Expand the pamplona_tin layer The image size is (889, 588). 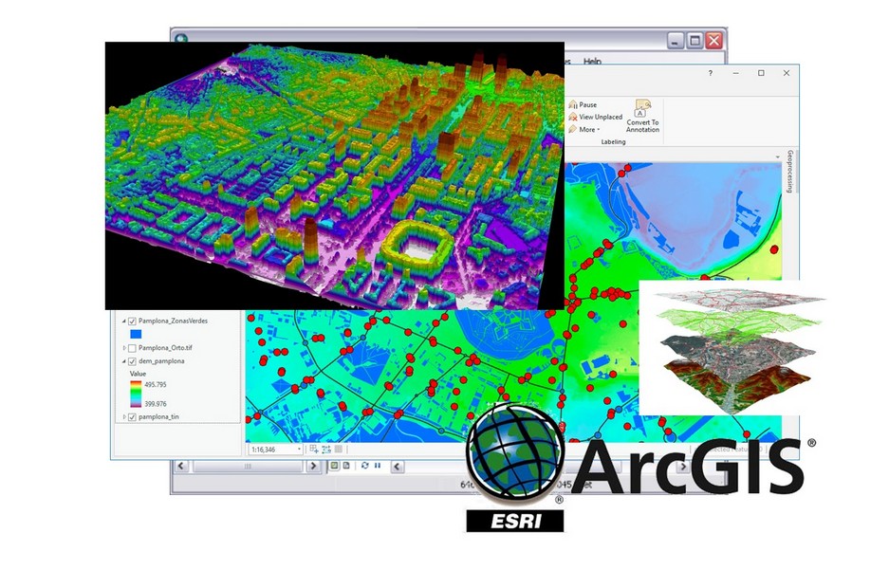pyautogui.click(x=124, y=417)
